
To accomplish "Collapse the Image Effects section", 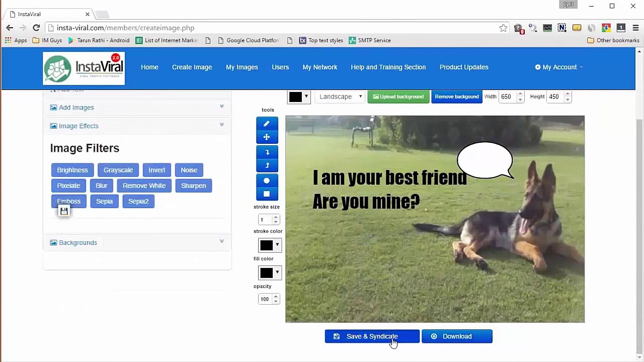I will (137, 126).
